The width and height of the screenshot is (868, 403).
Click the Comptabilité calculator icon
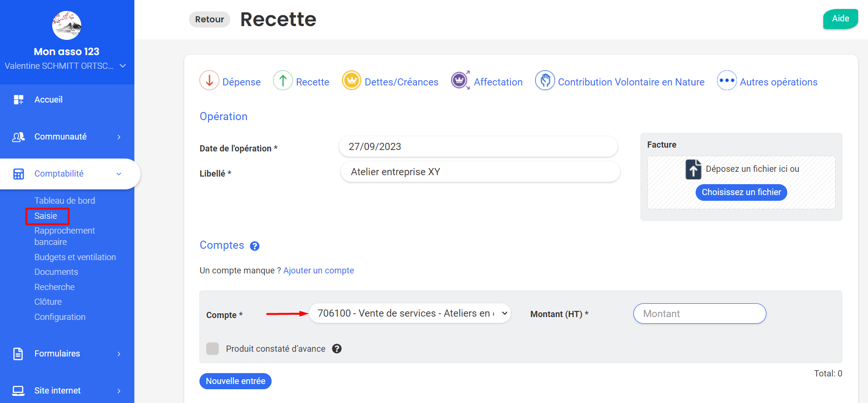(19, 174)
